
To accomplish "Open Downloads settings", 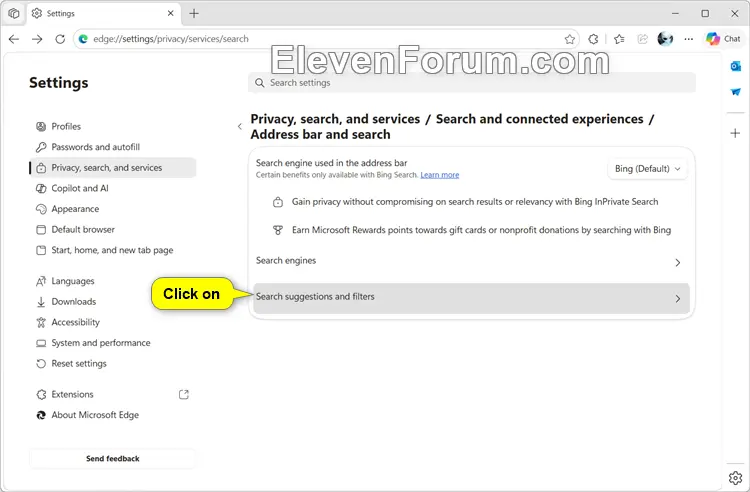I will 112,302.
